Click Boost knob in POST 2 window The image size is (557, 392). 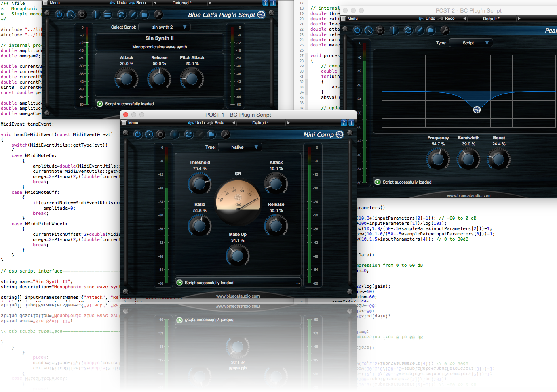(499, 159)
